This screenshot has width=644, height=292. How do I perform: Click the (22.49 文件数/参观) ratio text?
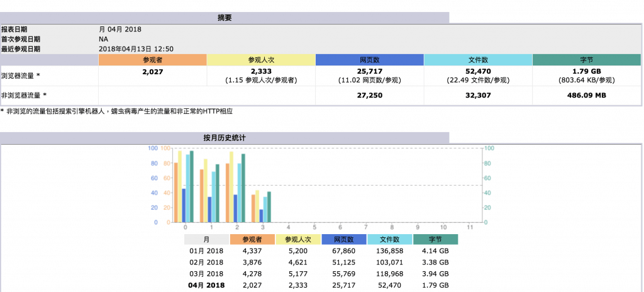(x=478, y=80)
